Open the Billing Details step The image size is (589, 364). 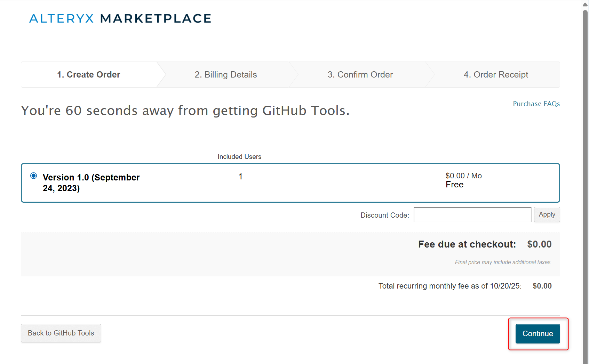(226, 75)
